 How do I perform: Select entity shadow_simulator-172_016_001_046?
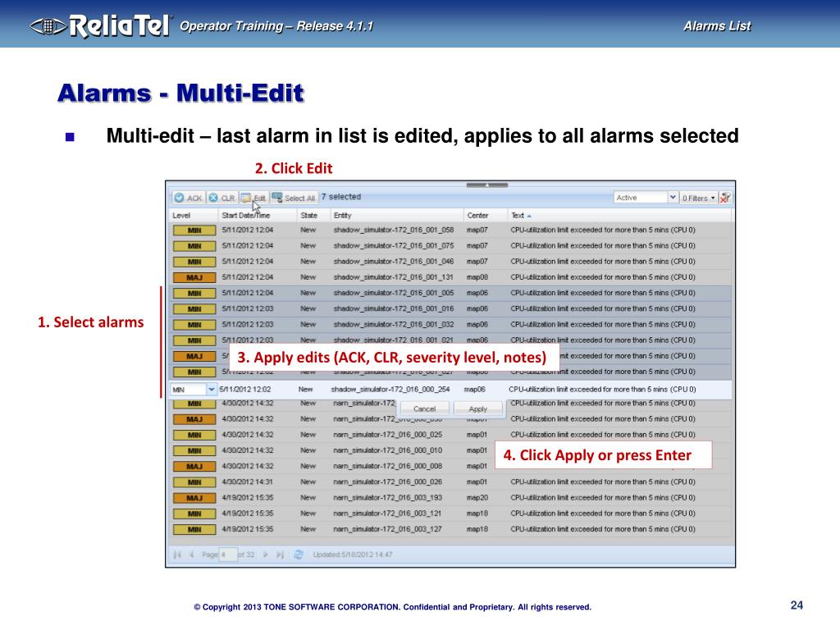coord(393,262)
